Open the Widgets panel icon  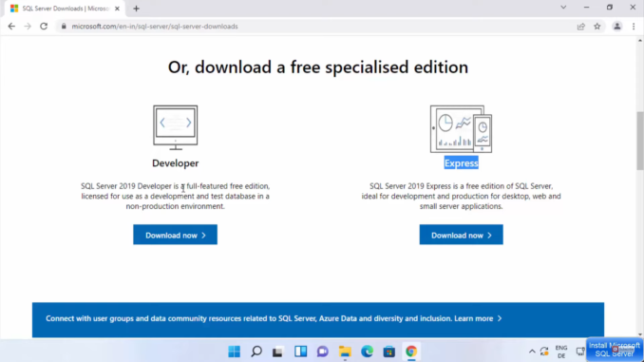pos(301,352)
